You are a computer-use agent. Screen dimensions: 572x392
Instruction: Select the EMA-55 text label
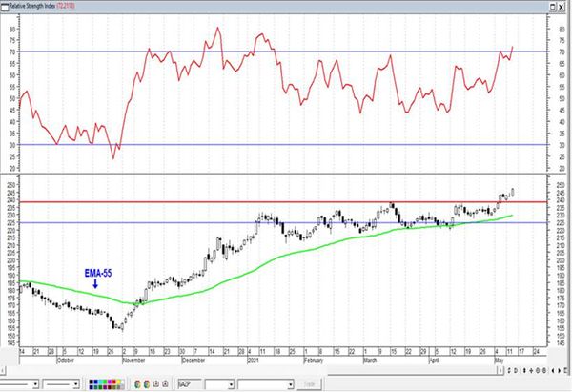(98, 273)
